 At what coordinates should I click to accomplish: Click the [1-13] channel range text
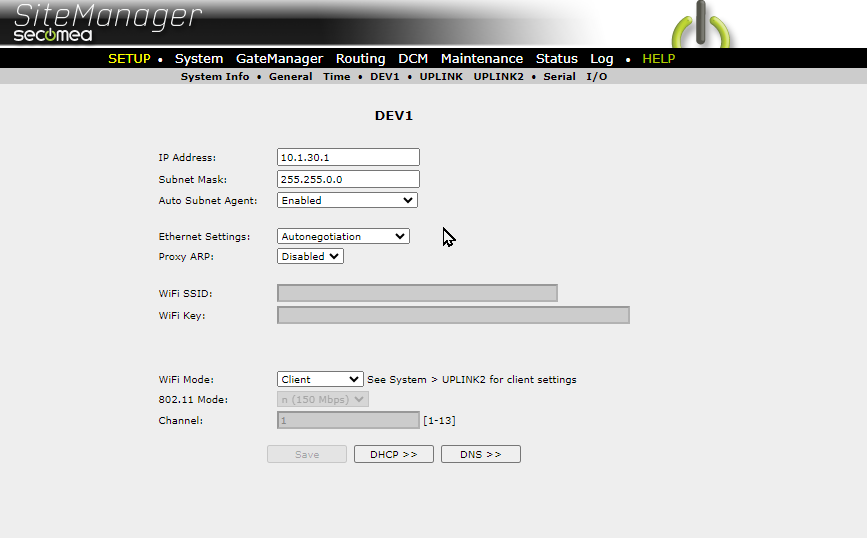click(440, 420)
